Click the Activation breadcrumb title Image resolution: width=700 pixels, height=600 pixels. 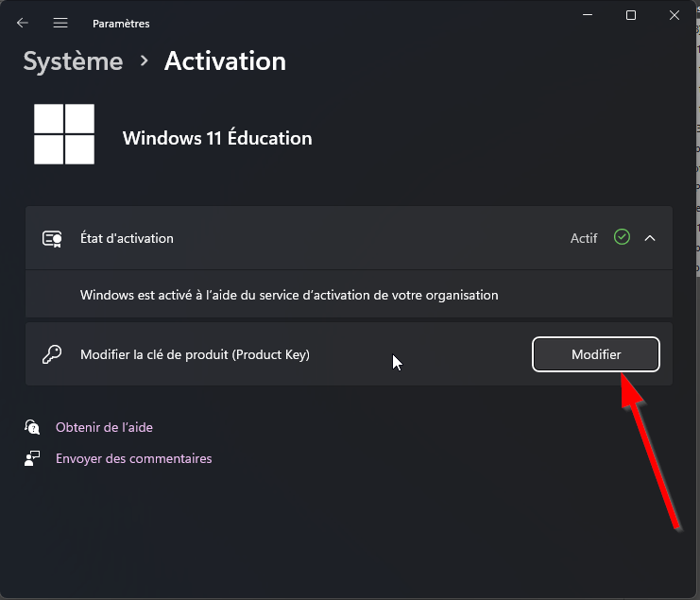tap(225, 61)
